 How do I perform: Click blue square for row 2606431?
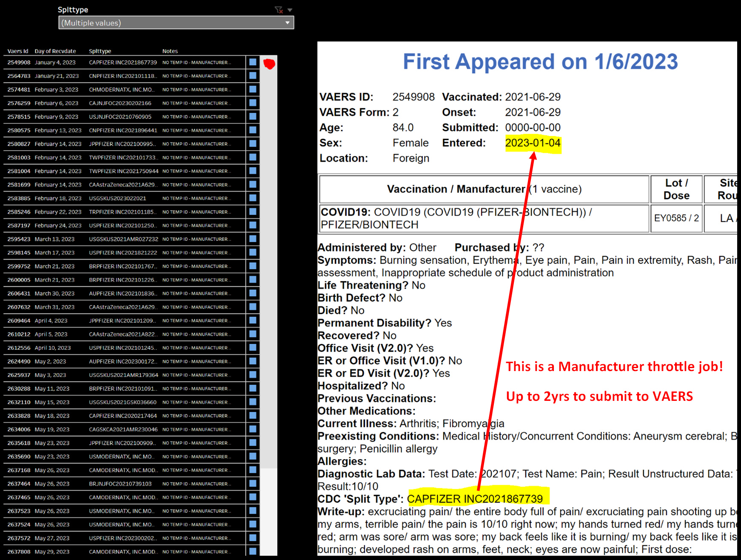(x=253, y=294)
